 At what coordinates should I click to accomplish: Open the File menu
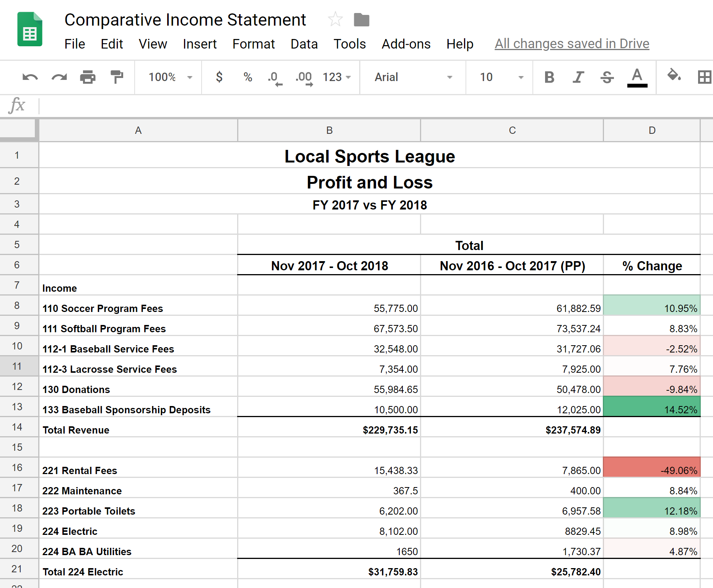(x=75, y=44)
